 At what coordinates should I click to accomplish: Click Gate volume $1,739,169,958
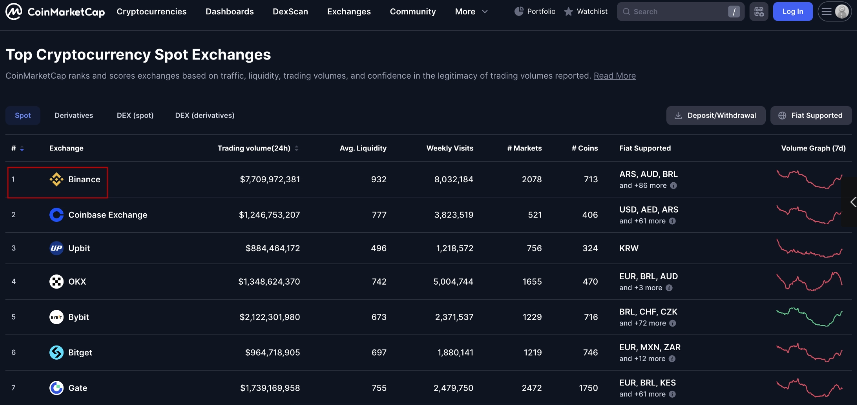pos(270,388)
